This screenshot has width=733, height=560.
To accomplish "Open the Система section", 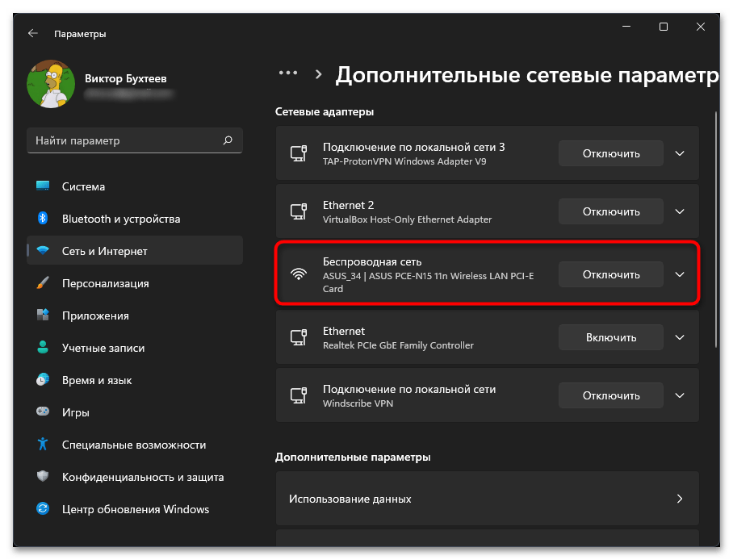I will pyautogui.click(x=135, y=186).
